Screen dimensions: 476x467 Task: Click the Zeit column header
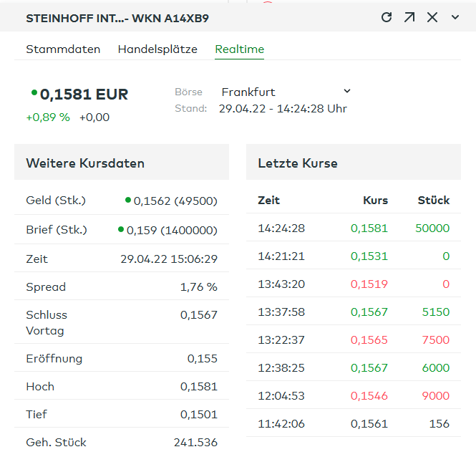(268, 201)
